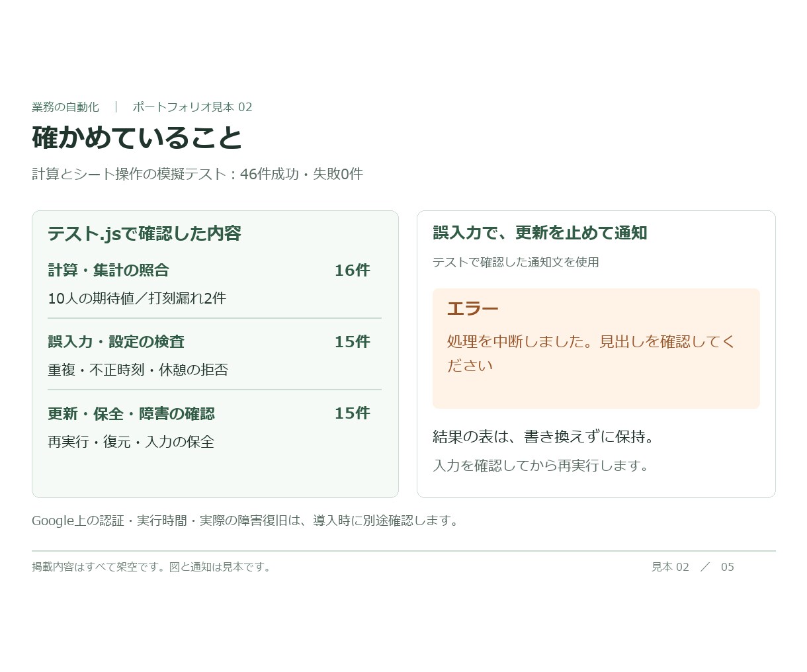Viewport: 807px width, 672px height.
Task: Click the エラー heading in the alert
Action: [x=472, y=309]
